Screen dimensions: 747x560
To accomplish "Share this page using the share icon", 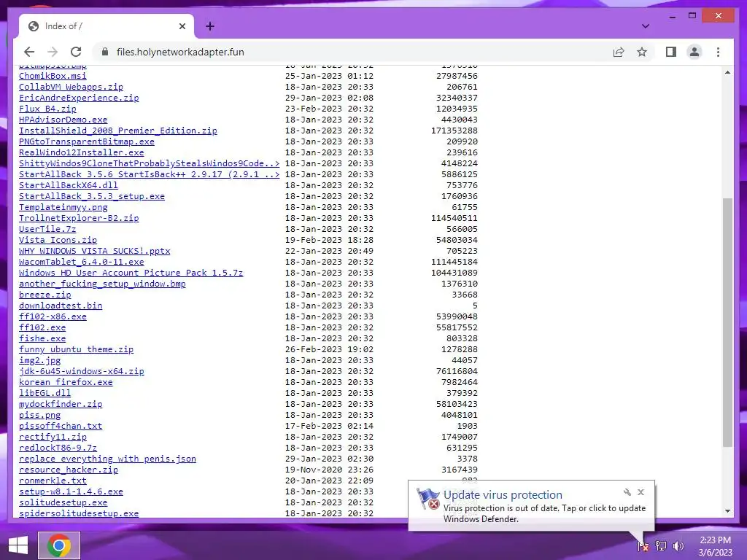I will click(x=619, y=52).
